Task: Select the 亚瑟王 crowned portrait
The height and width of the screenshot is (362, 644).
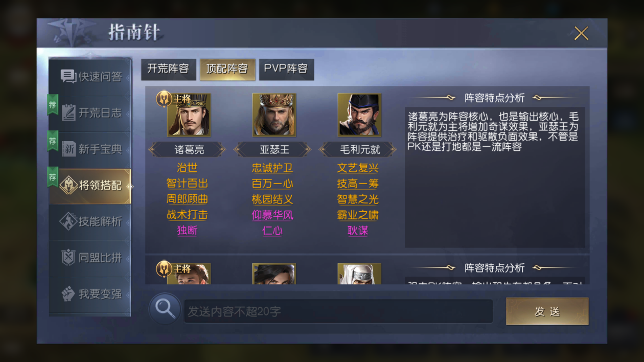Action: pyautogui.click(x=274, y=115)
